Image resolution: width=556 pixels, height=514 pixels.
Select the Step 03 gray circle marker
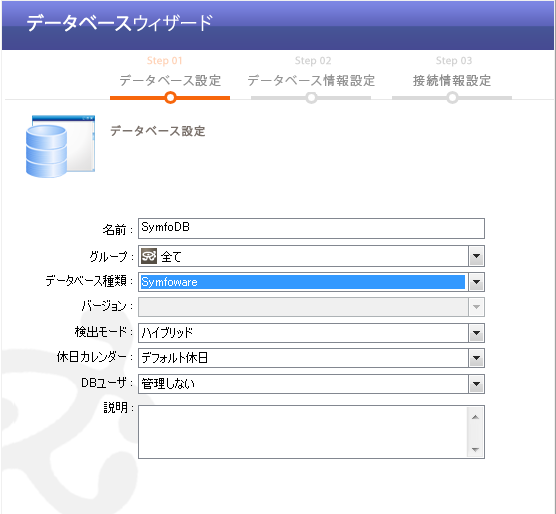[452, 97]
